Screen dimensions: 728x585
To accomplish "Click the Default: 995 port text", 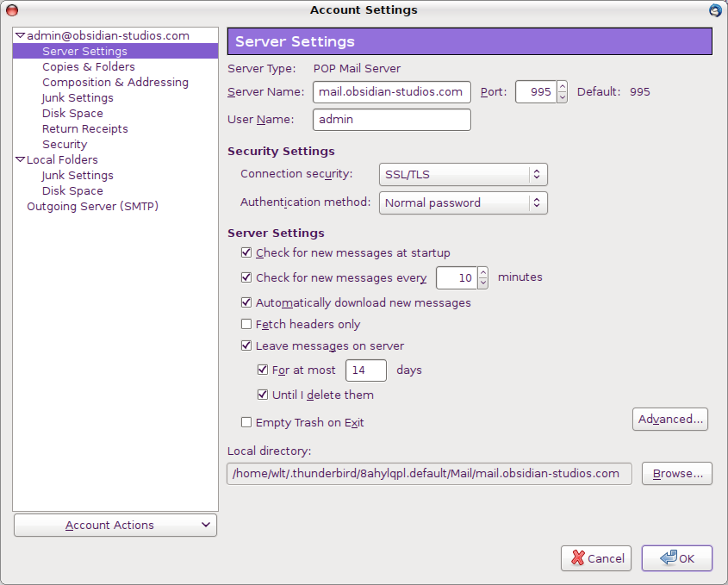I will (x=613, y=92).
